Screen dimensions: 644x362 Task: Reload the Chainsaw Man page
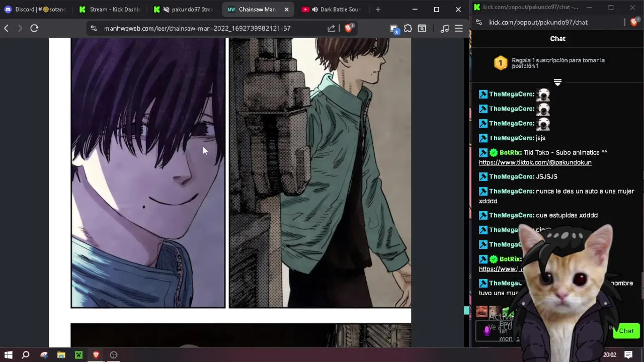pos(34,29)
